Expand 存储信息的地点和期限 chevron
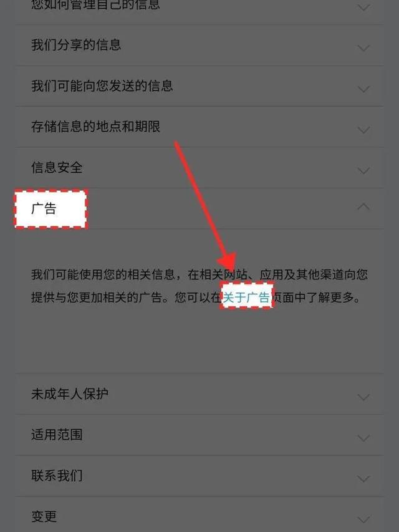 (363, 130)
